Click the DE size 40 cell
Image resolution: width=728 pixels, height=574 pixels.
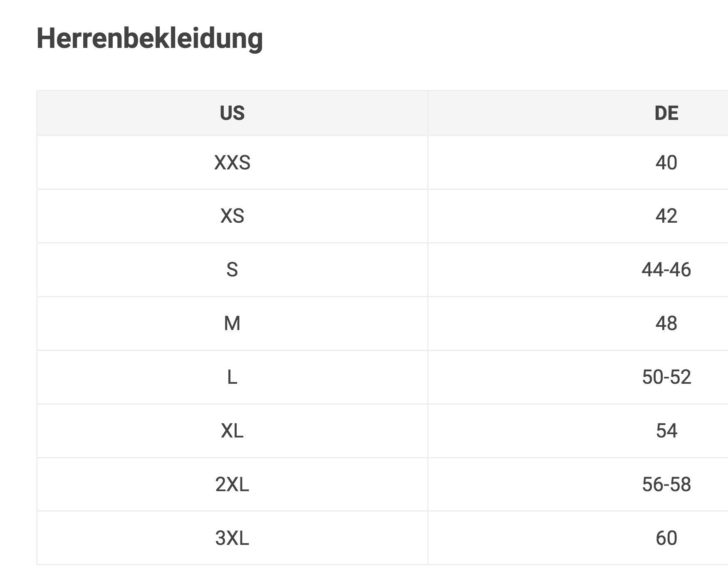click(x=666, y=162)
